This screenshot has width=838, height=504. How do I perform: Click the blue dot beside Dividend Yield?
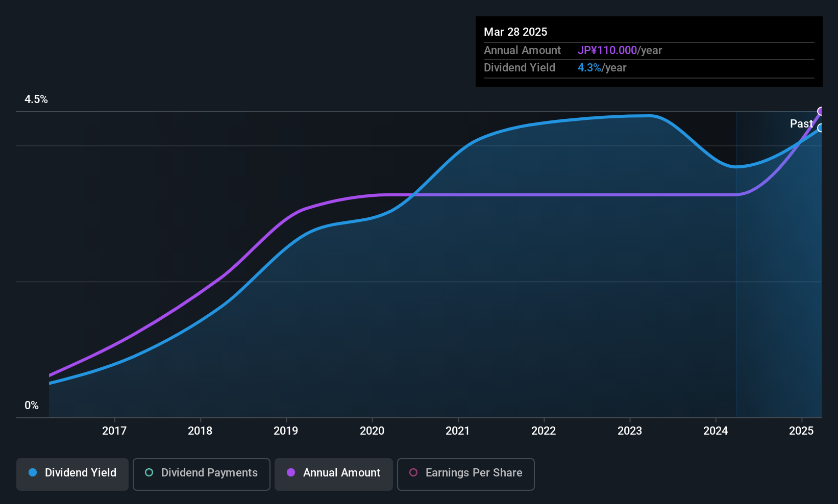[33, 473]
